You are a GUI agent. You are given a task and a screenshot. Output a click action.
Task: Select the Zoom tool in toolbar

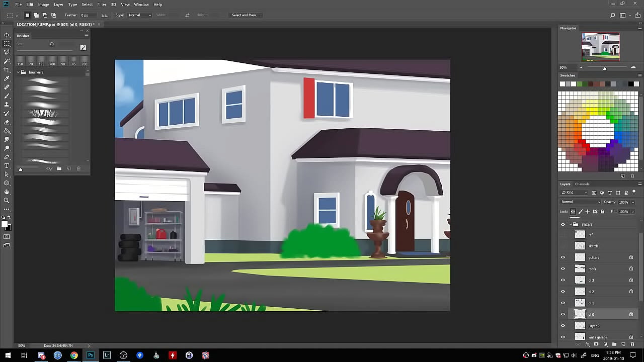7,200
